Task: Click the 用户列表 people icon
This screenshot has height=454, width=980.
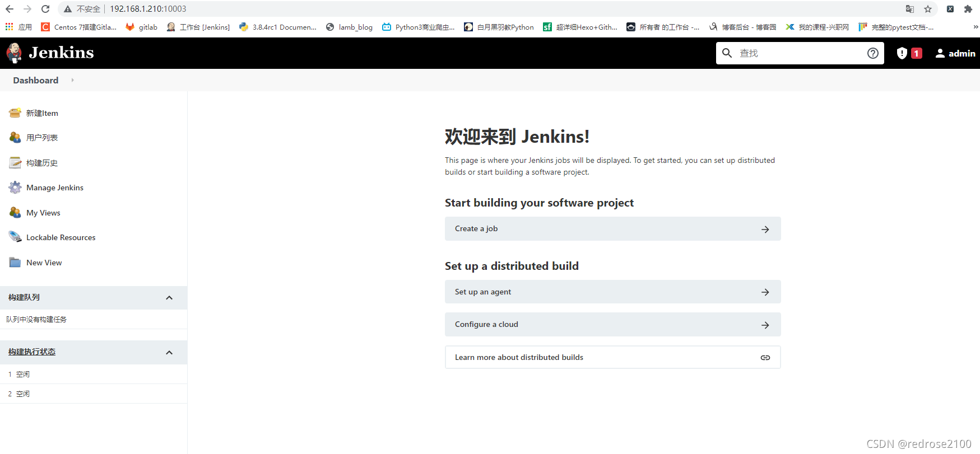Action: point(15,137)
